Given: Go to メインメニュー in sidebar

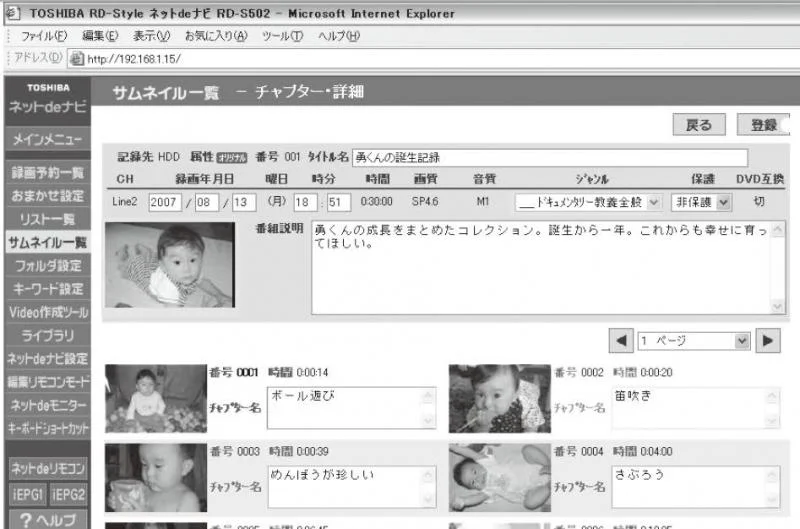Looking at the screenshot, I should pyautogui.click(x=47, y=139).
